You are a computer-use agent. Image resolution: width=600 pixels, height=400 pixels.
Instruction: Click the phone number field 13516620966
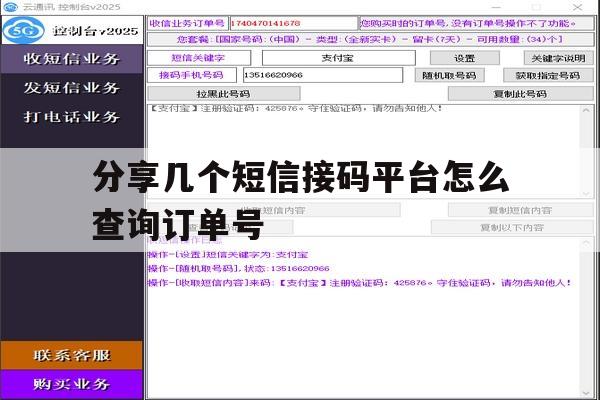pyautogui.click(x=323, y=75)
